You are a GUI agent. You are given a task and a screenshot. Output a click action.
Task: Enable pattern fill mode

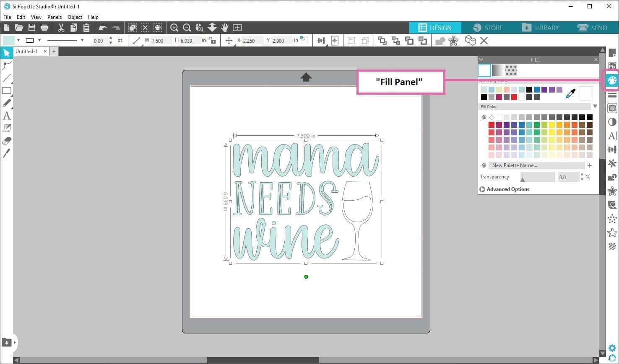pyautogui.click(x=511, y=70)
